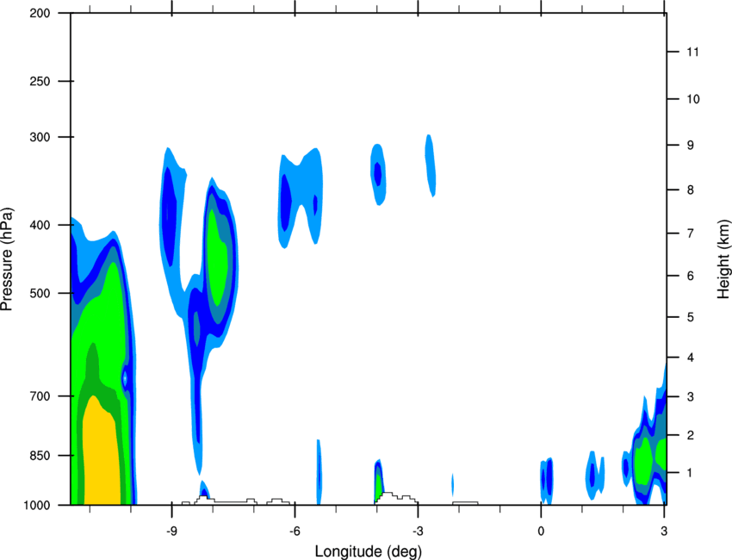Click the small green contour near -4 longitude
The width and height of the screenshot is (732, 560).
(x=379, y=487)
